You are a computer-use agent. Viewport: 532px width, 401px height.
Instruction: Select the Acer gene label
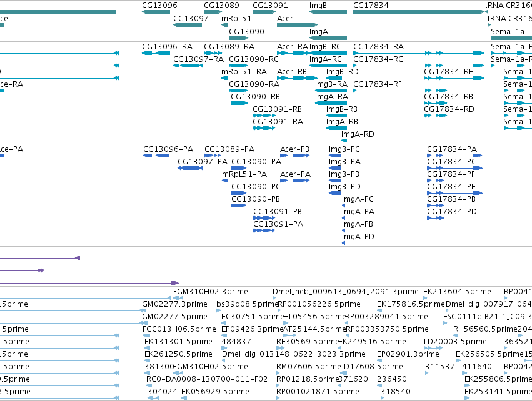coord(285,18)
